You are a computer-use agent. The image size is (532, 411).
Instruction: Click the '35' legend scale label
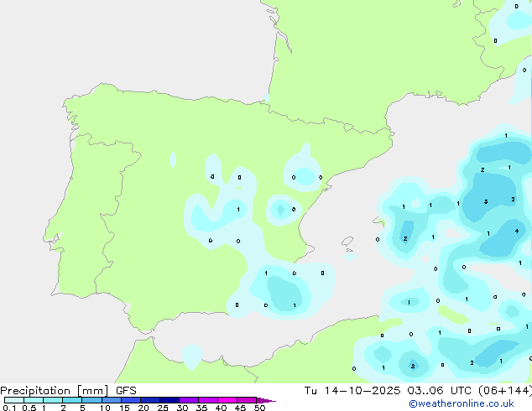pos(201,408)
